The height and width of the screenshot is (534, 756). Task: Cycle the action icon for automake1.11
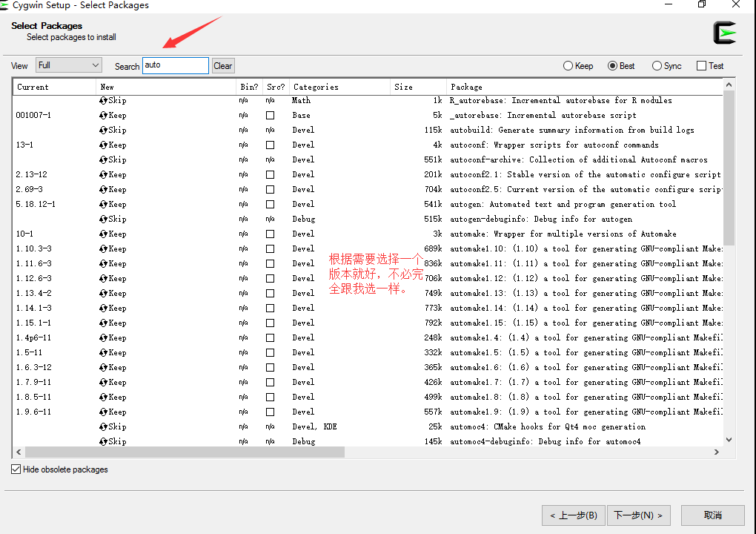[103, 264]
